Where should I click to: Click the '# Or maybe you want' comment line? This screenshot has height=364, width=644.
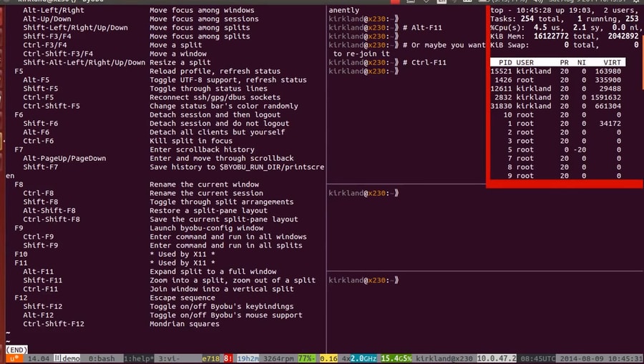pos(444,45)
